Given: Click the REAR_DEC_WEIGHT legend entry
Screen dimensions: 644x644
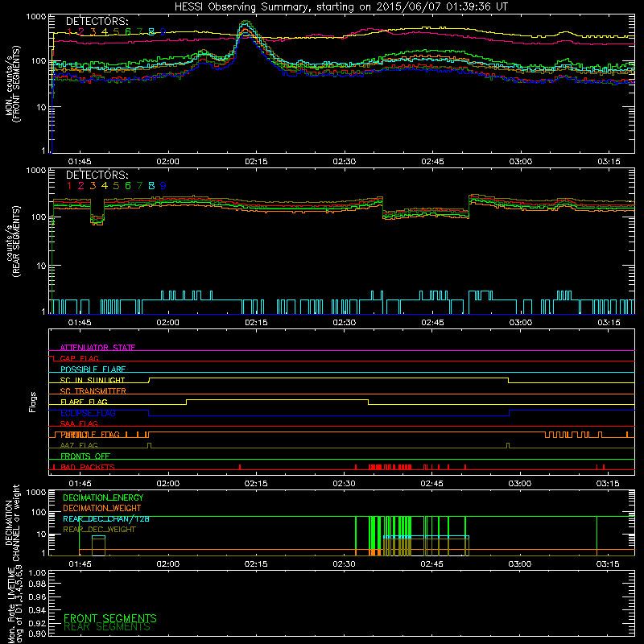Looking at the screenshot, I should point(99,530).
